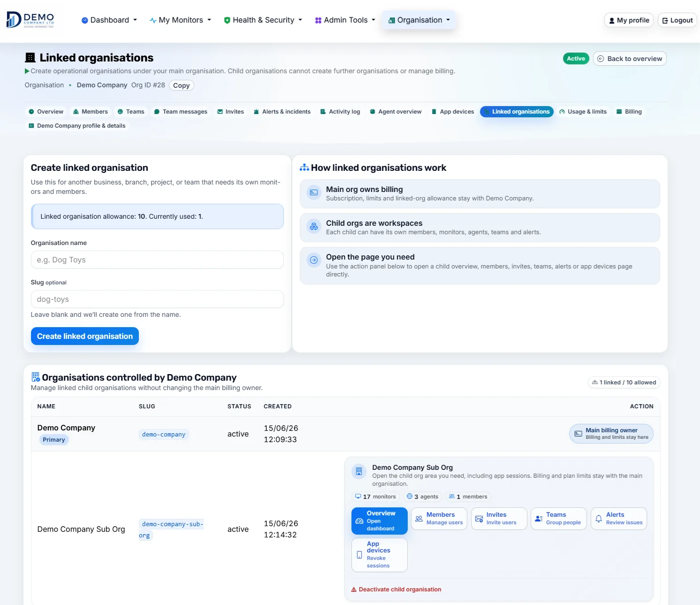Deactivate the child organisation

(396, 590)
